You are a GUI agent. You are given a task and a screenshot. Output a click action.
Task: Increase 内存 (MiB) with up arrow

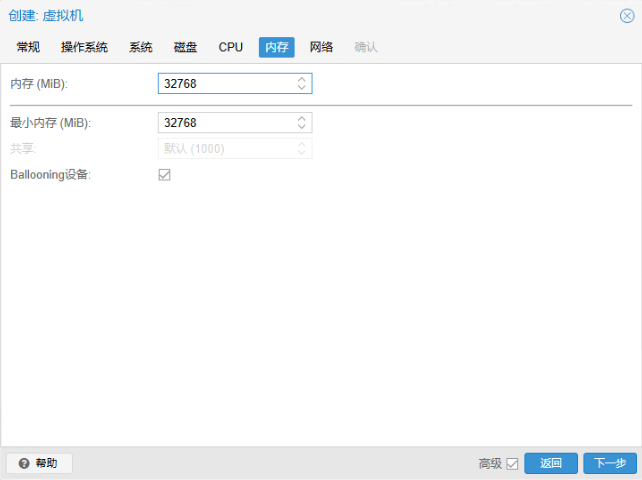pyautogui.click(x=302, y=79)
